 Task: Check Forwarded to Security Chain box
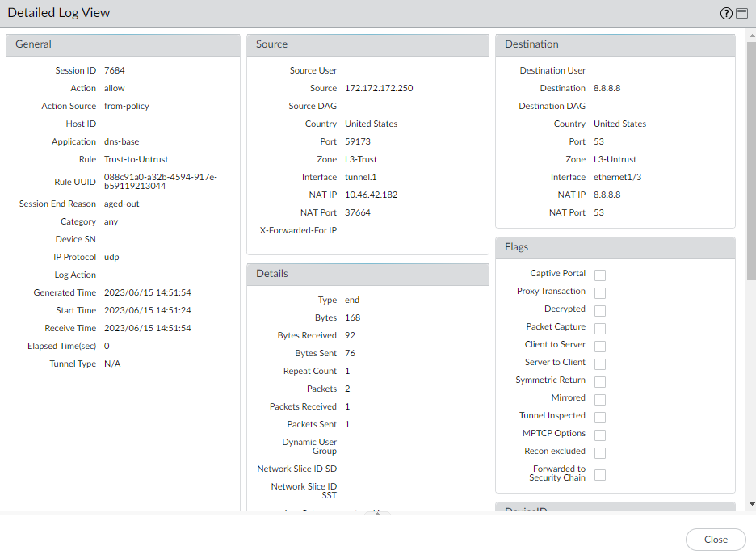point(600,475)
